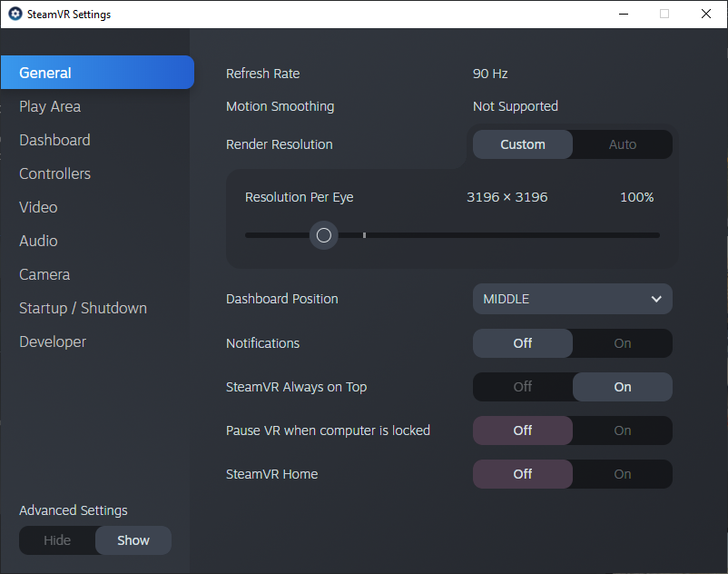Image resolution: width=728 pixels, height=574 pixels.
Task: Set Render Resolution to Auto
Action: [x=623, y=144]
